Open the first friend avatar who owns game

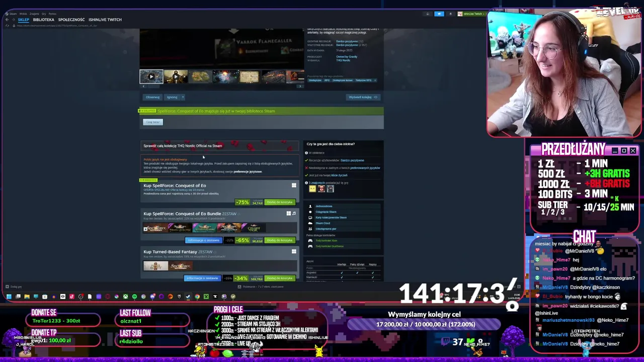(x=312, y=189)
